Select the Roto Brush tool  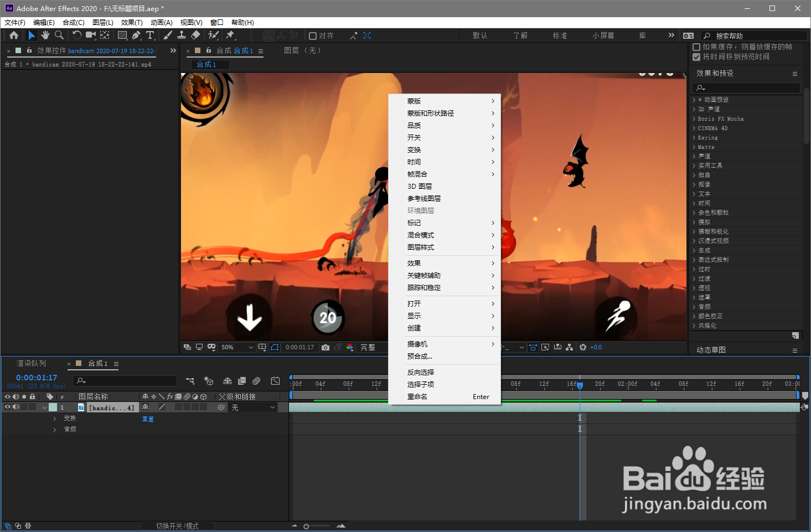point(213,35)
